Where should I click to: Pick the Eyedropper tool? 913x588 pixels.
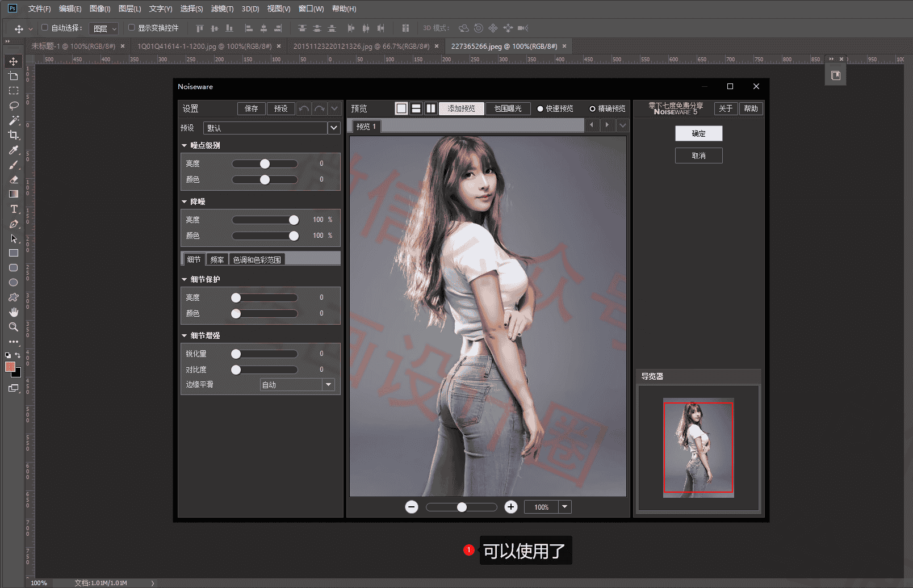coord(14,150)
